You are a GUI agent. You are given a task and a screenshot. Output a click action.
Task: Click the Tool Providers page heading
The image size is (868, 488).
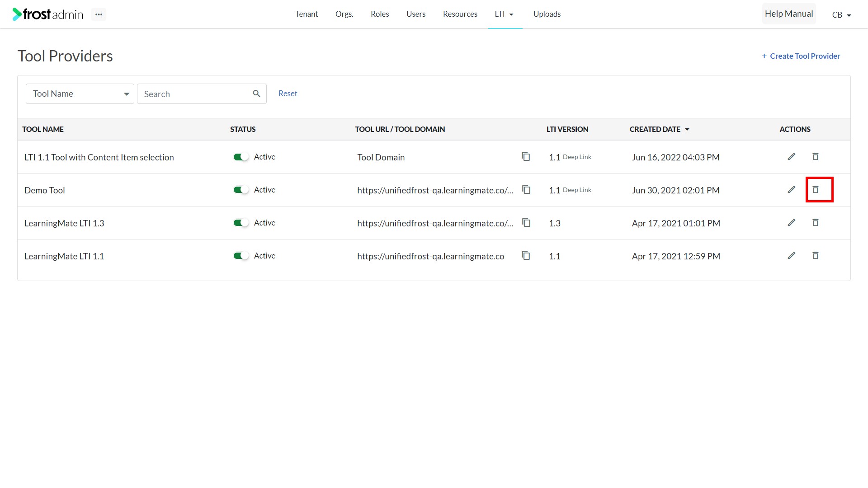click(x=65, y=56)
